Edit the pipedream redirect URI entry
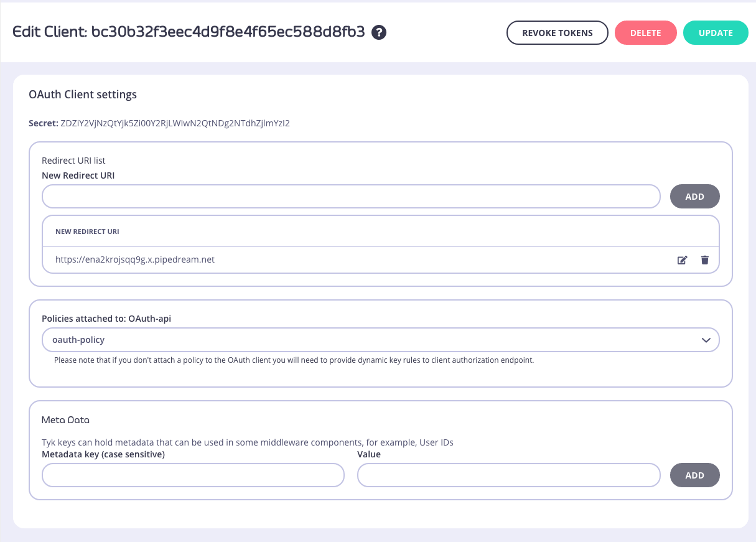Viewport: 756px width, 542px height. 682,260
